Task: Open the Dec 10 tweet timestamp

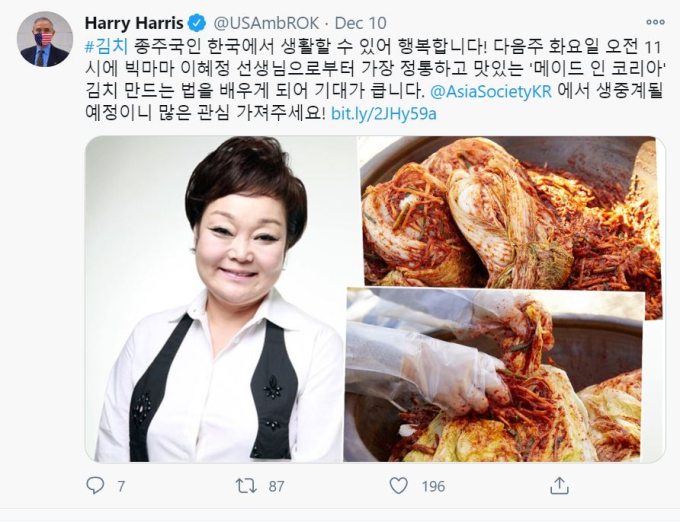Action: coord(361,23)
